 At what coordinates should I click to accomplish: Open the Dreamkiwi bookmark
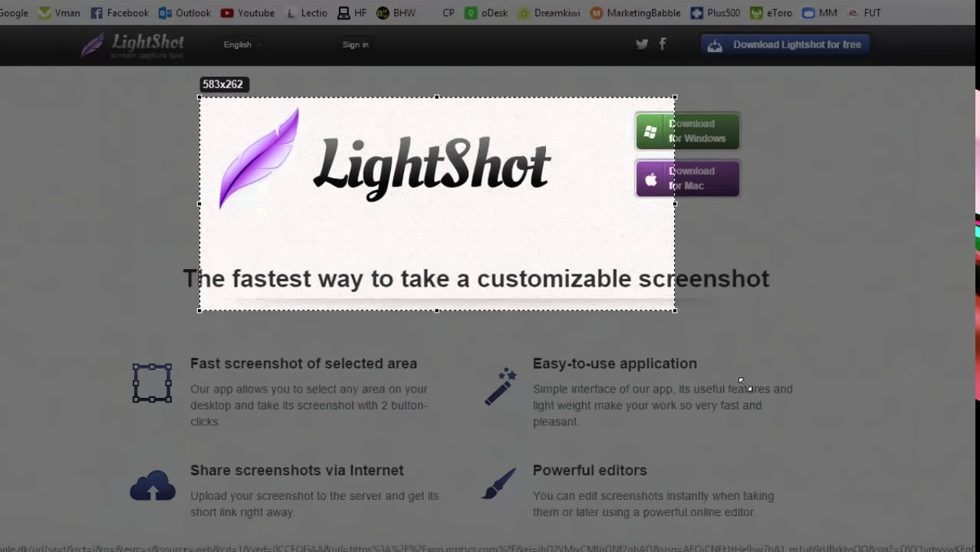click(x=549, y=13)
